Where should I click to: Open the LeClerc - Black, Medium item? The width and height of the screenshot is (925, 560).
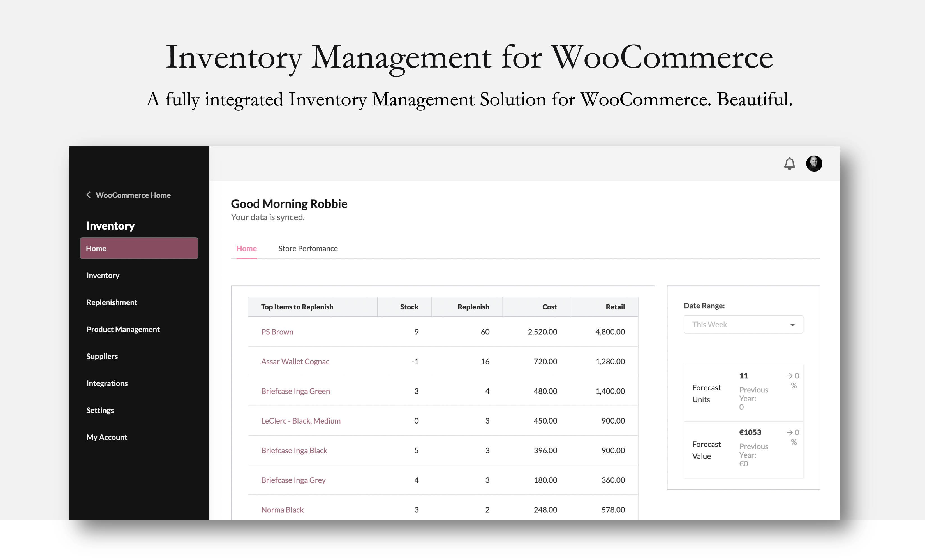pyautogui.click(x=301, y=420)
